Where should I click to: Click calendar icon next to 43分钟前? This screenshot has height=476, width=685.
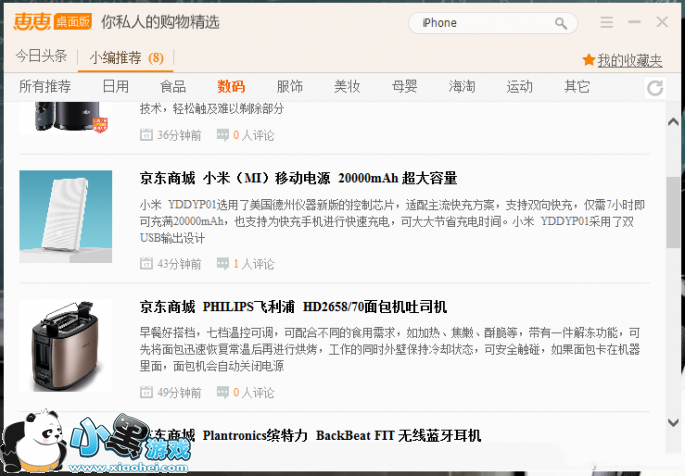[x=146, y=264]
